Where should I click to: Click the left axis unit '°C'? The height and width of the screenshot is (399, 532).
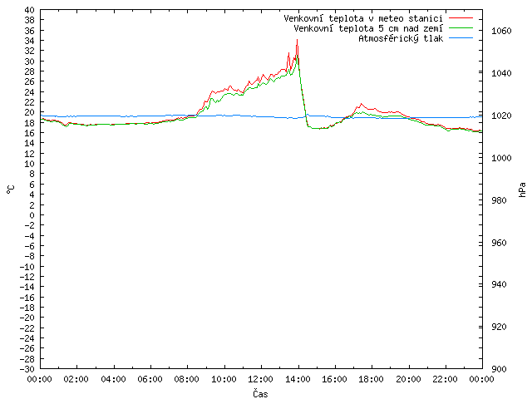(x=11, y=190)
